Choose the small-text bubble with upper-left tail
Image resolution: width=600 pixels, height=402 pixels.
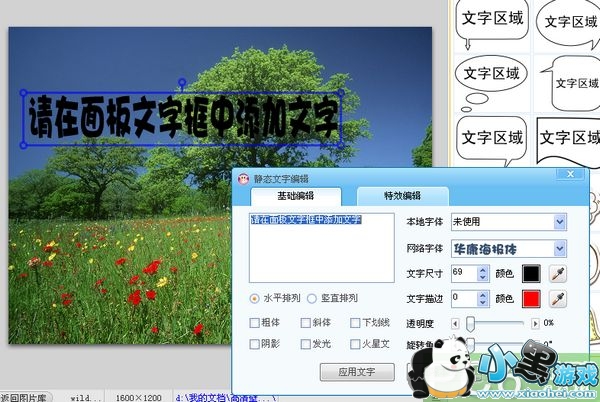(x=570, y=83)
